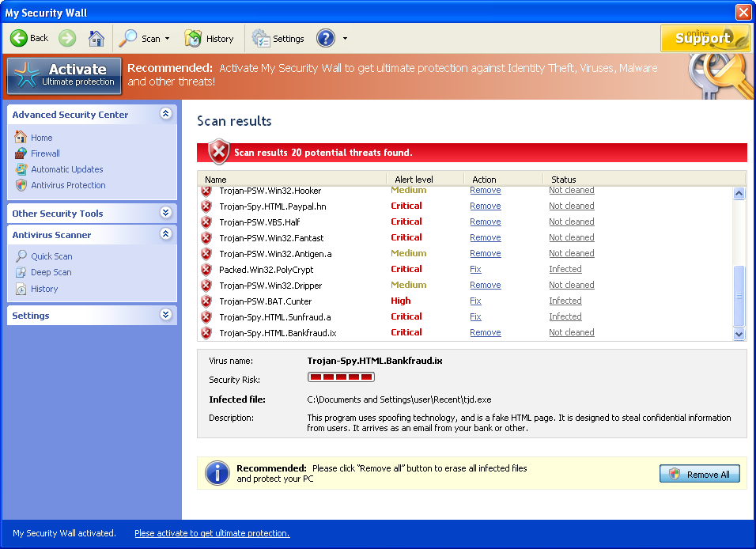
Task: Click the results list scroll up arrow
Action: (x=739, y=194)
